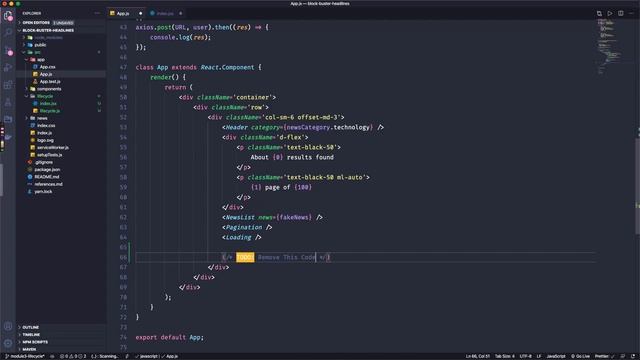640x360 pixels.
Task: Click the git branch module3-lifecycle indicator
Action: point(24,356)
